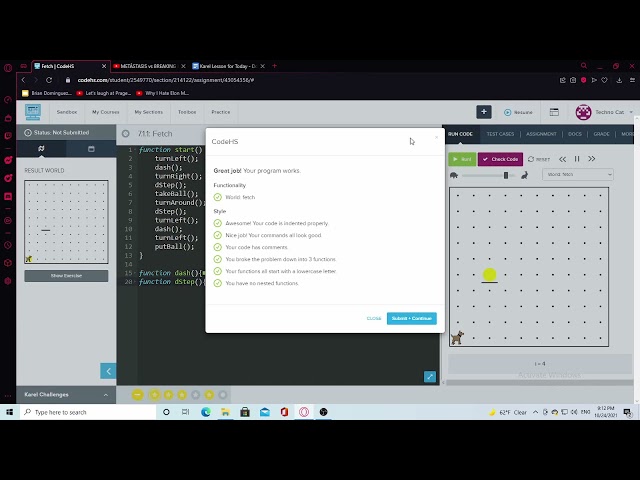Open the Sandbox menu
The image size is (640, 480).
pos(67,112)
